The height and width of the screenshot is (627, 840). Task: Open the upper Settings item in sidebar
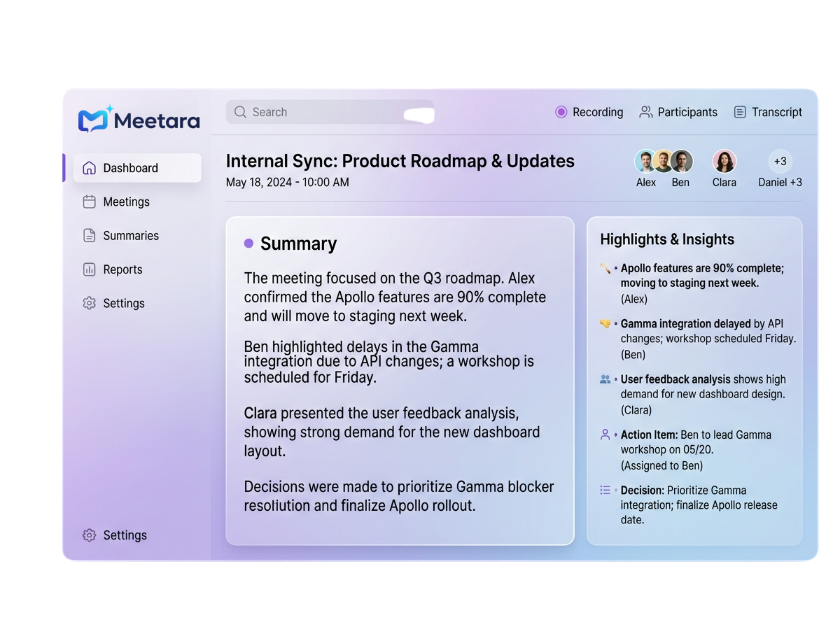(x=123, y=303)
